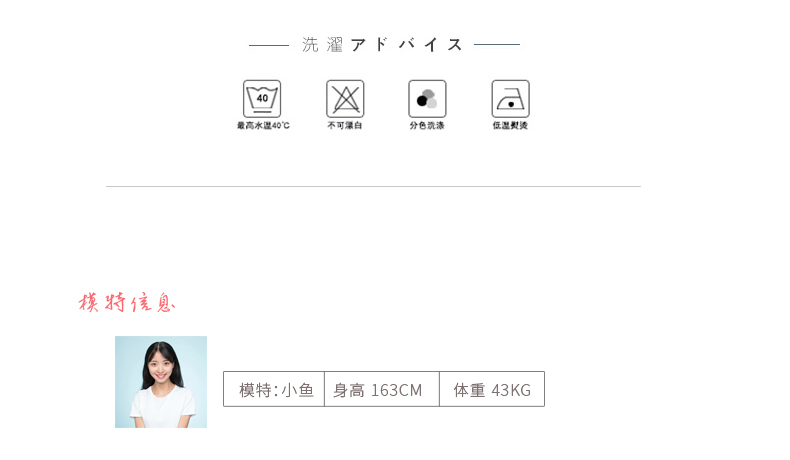Select the low-temperature iron icon
Screen dimensions: 790x460
point(510,99)
